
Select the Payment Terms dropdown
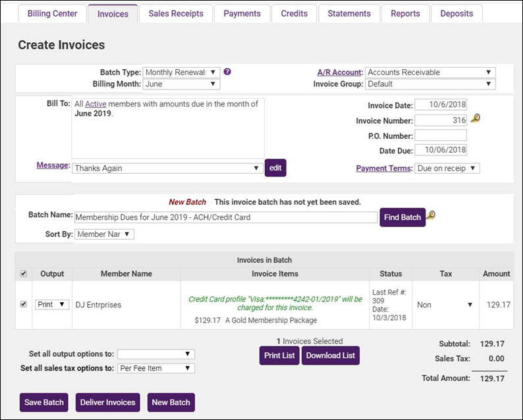coord(447,169)
